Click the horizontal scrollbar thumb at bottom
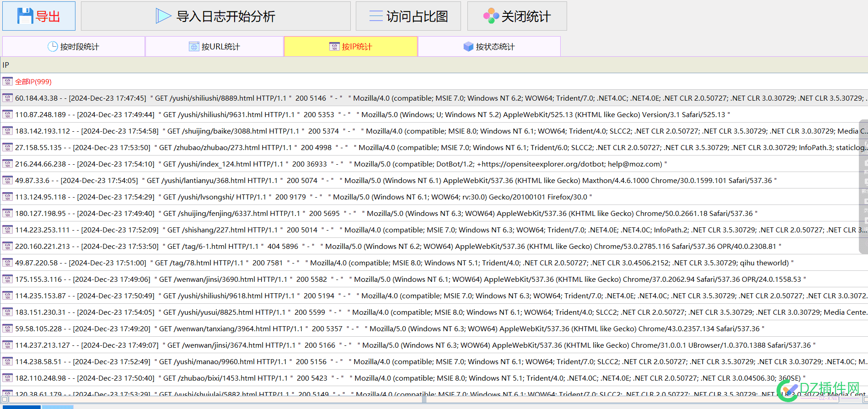This screenshot has width=868, height=409. pyautogui.click(x=424, y=399)
